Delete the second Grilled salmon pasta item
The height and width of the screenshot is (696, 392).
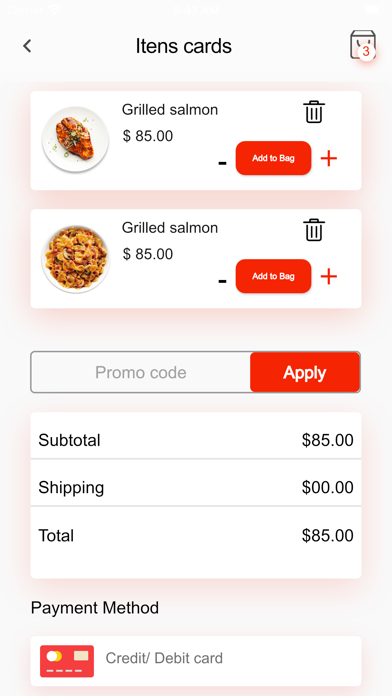(314, 230)
